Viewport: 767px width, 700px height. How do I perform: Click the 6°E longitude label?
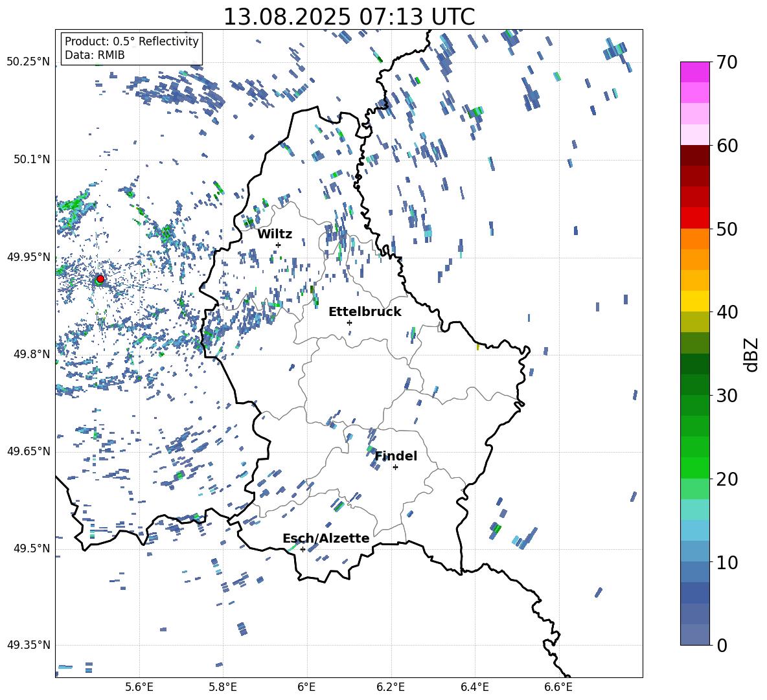click(306, 687)
